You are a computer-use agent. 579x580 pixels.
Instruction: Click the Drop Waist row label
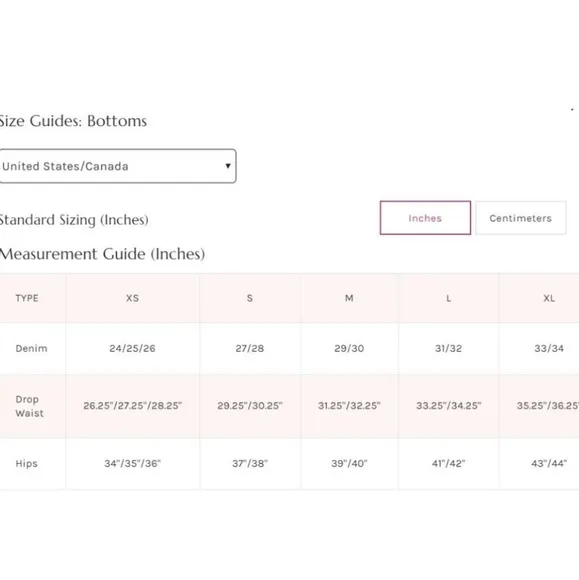click(30, 406)
